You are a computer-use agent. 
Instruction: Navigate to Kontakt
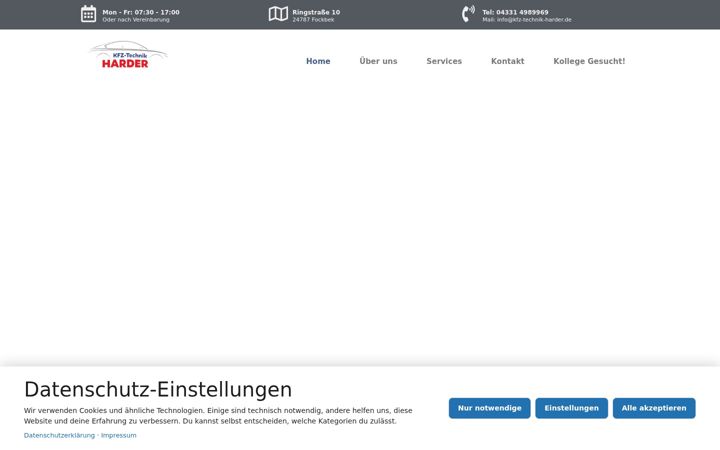(x=507, y=61)
